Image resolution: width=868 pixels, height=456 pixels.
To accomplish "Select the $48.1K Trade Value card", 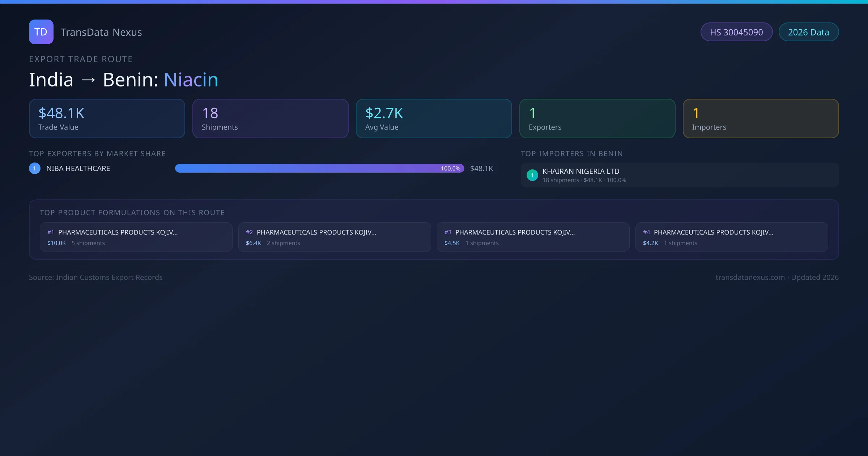I will (x=107, y=119).
